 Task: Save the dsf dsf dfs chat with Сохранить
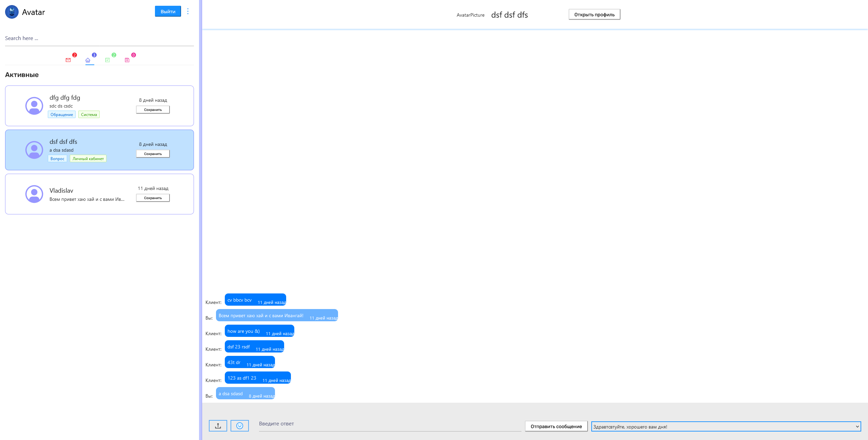tap(153, 154)
